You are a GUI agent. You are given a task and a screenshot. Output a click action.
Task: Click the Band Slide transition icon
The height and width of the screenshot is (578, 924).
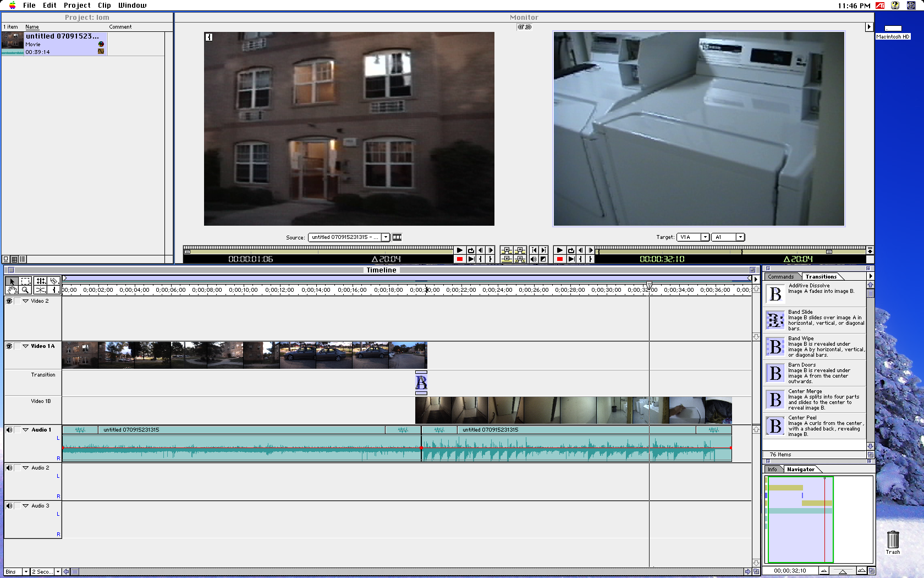[x=775, y=320]
